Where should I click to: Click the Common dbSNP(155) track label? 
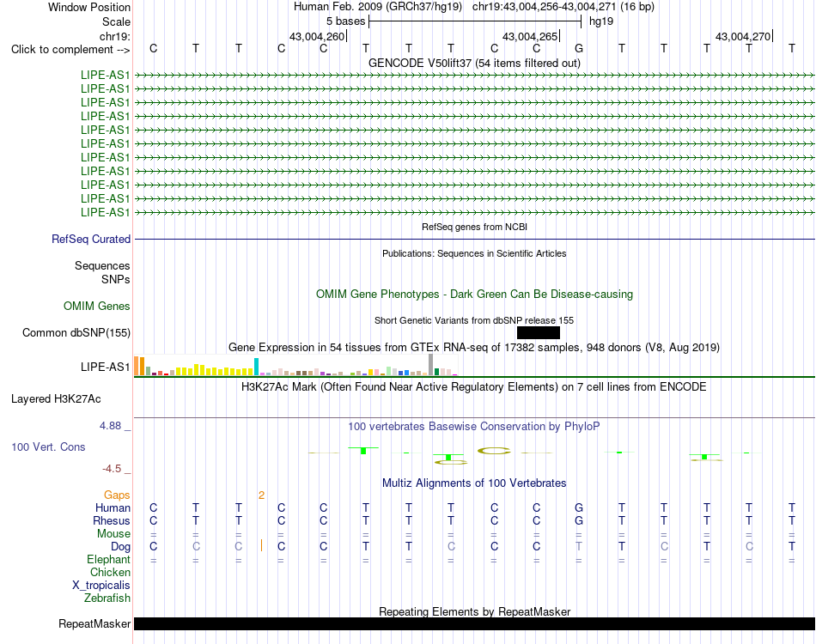point(76,333)
